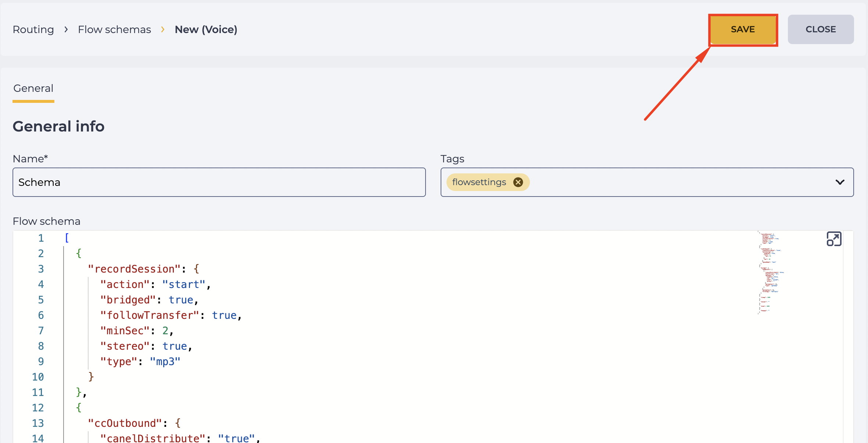Screen dimensions: 868x443
Task: Click line number 1 in the gutter
Action: point(41,238)
